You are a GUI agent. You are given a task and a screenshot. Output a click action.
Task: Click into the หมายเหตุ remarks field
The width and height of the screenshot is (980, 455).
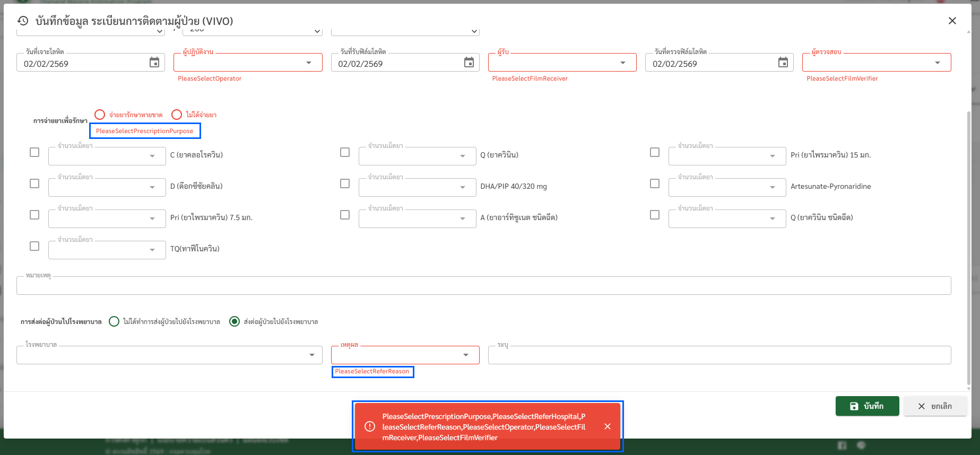click(x=483, y=286)
